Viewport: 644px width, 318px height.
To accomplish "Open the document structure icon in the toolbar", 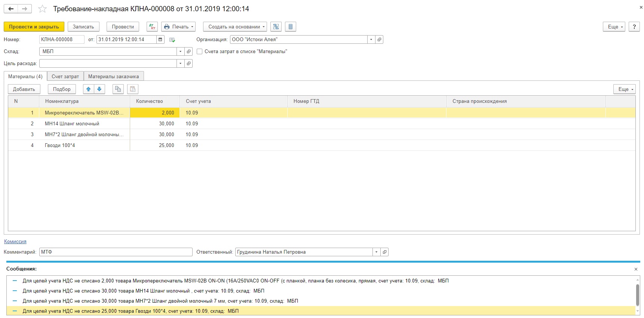I will tap(276, 27).
